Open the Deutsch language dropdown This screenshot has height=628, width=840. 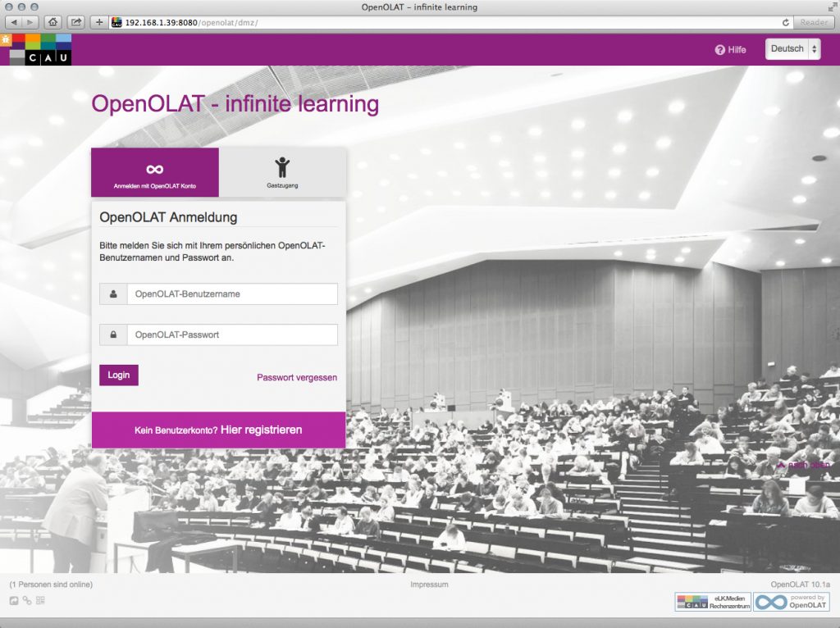point(792,49)
